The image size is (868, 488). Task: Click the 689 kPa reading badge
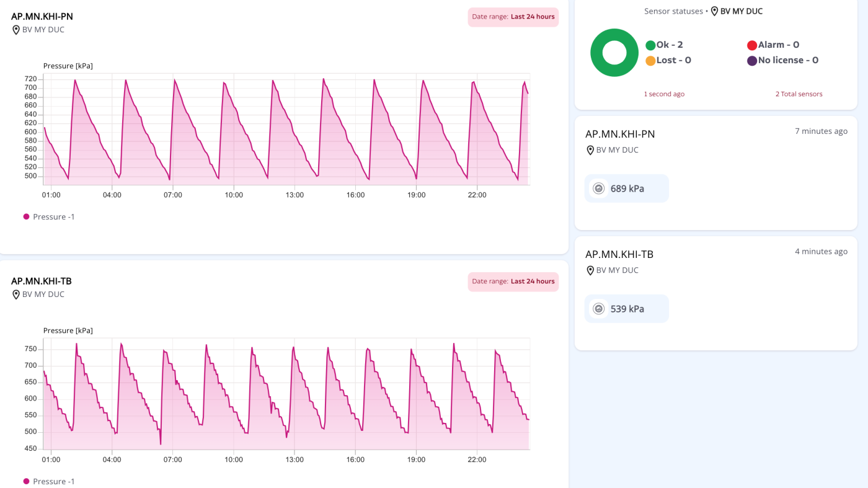(627, 189)
